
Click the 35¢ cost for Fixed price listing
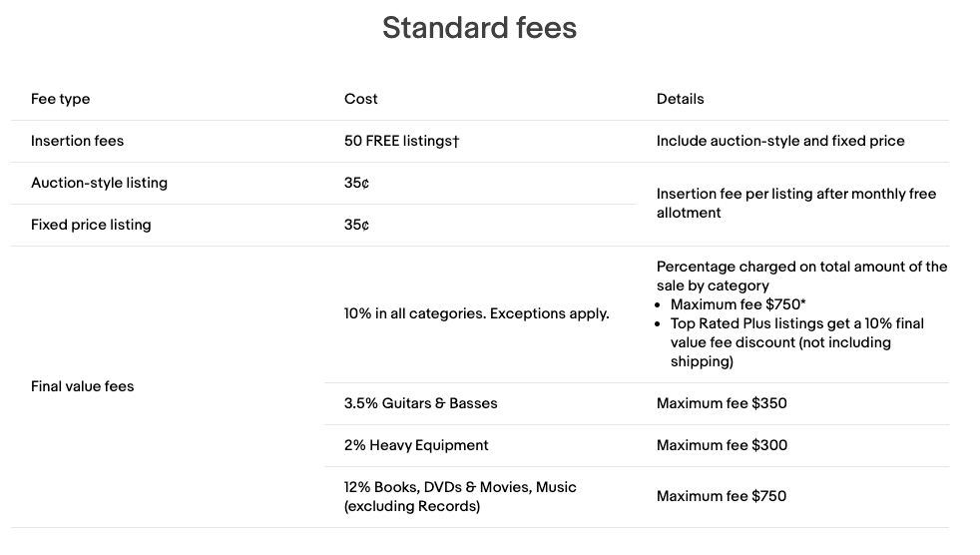pos(356,225)
